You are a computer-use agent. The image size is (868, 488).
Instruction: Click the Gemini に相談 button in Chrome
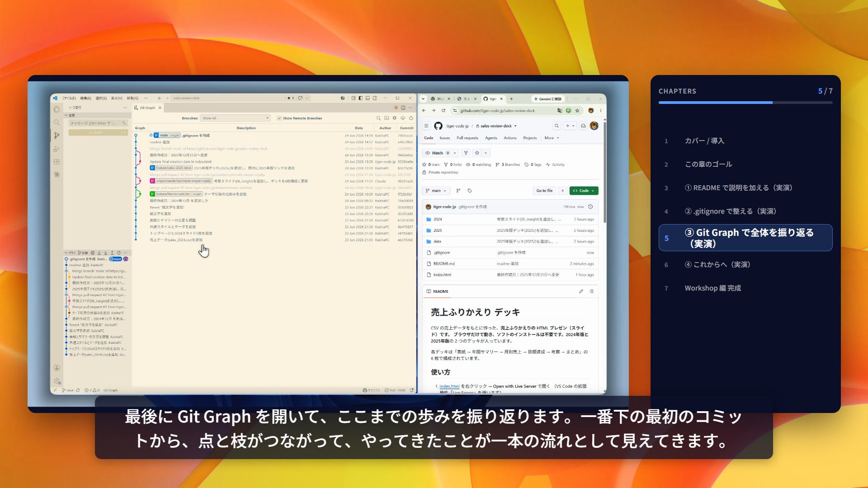547,99
